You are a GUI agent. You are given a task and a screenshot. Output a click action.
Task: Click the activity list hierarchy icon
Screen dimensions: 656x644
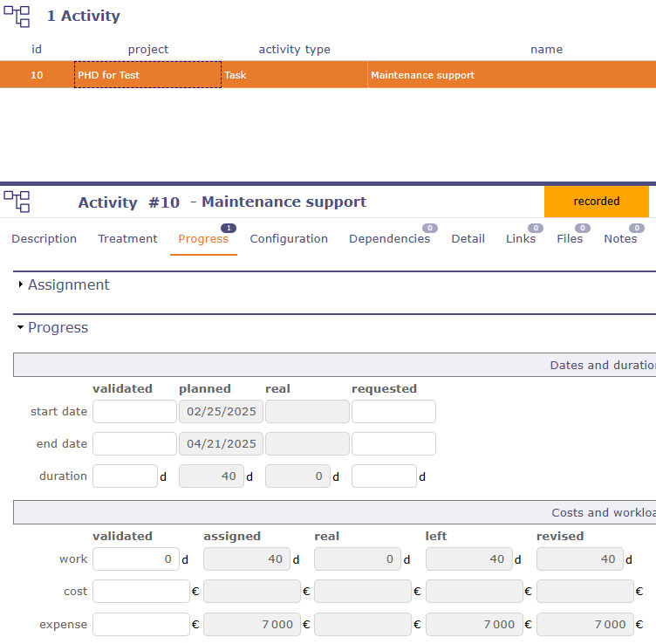[17, 16]
